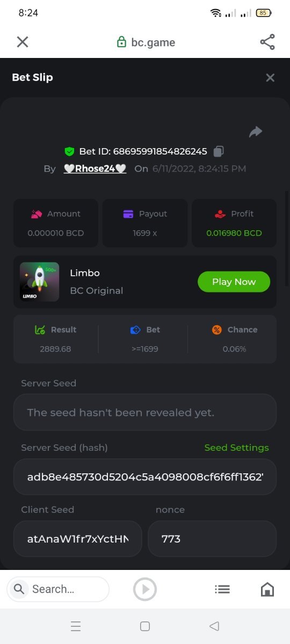Open the Limbo game thumbnail

click(39, 282)
